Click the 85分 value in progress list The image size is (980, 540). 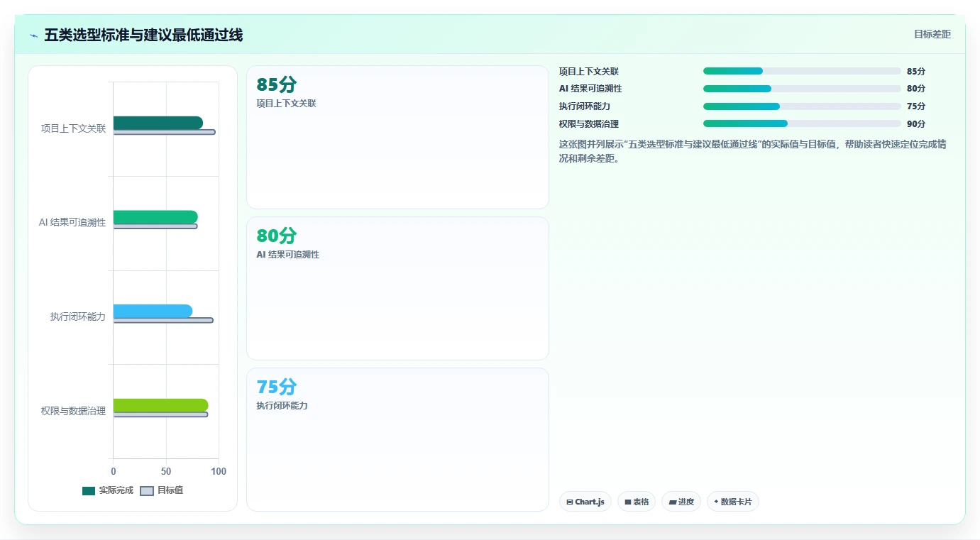pos(916,71)
